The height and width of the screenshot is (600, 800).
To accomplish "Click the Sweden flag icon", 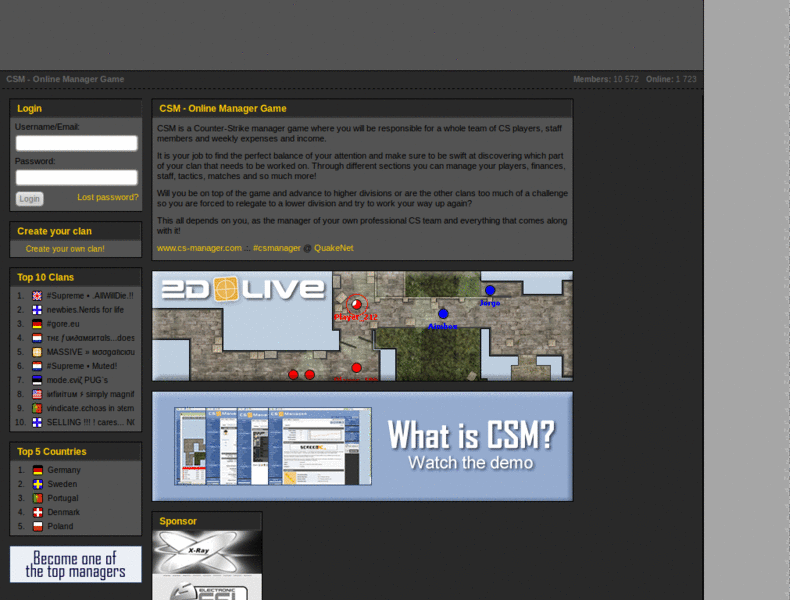I will click(x=38, y=484).
